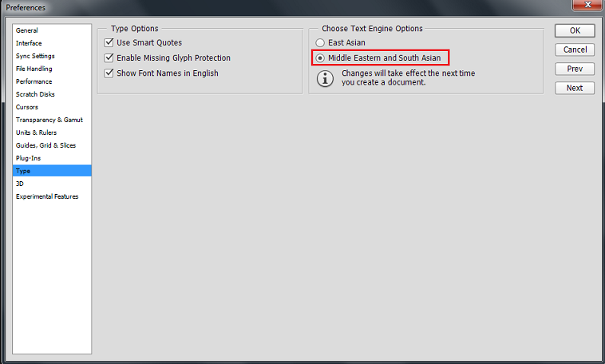Image resolution: width=605 pixels, height=364 pixels.
Task: Toggle the Use Smart Quotes checkbox
Action: click(x=110, y=42)
